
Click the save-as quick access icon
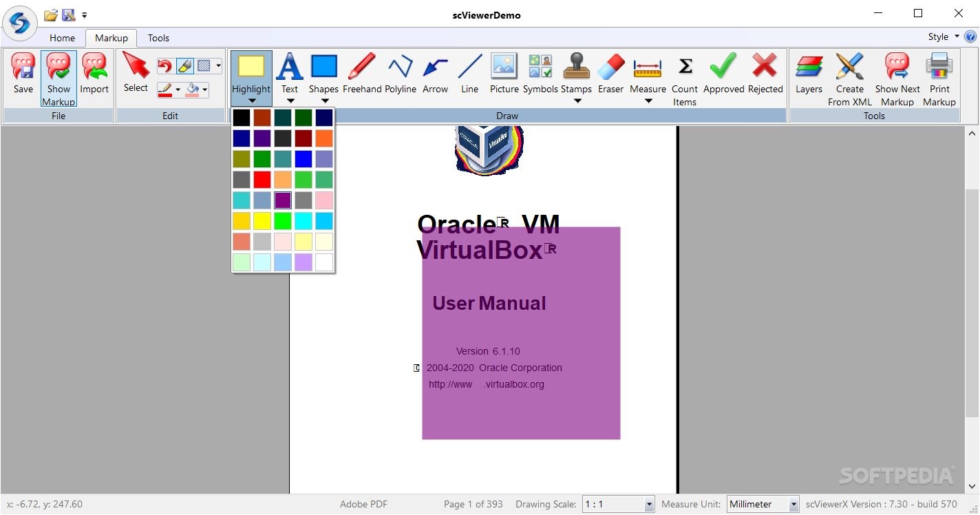click(x=69, y=14)
